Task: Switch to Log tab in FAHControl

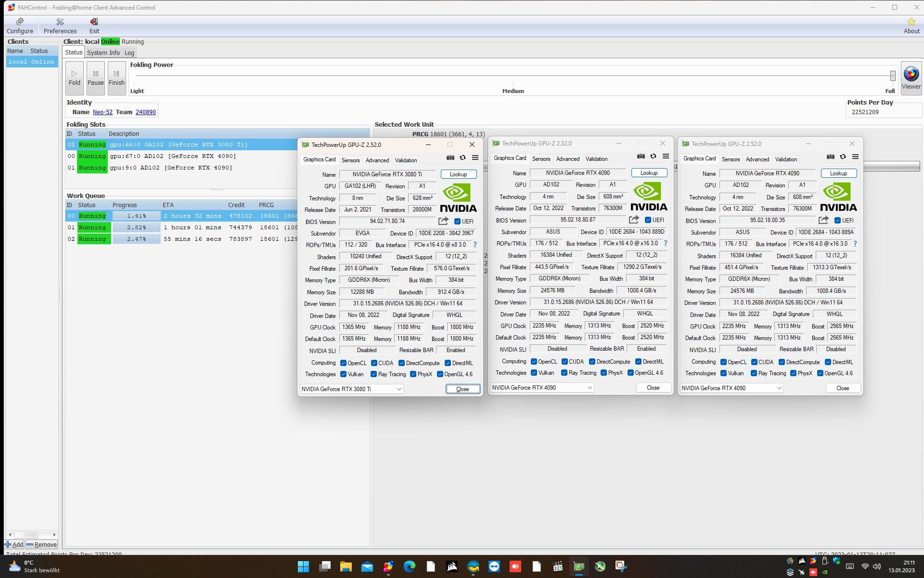Action: tap(129, 53)
